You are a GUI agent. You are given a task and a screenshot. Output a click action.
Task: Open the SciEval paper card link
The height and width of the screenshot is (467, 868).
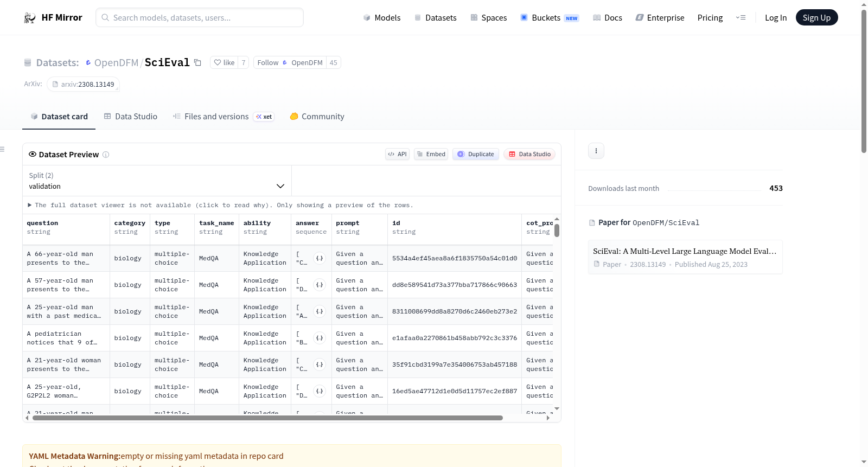pos(685,257)
